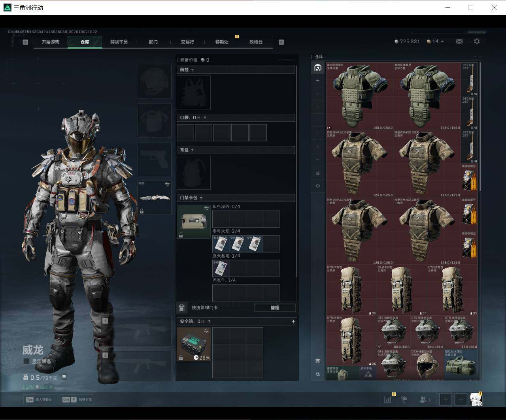This screenshot has height=420, width=506.
Task: Click the 725,931 currency balance
Action: [407, 41]
